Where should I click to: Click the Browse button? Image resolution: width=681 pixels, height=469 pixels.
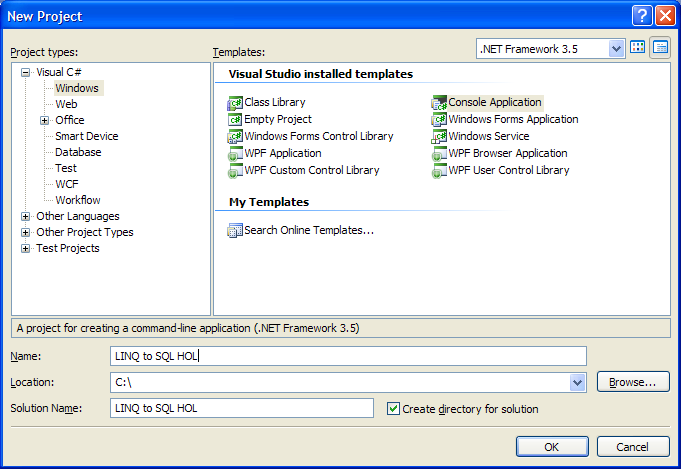coord(633,382)
